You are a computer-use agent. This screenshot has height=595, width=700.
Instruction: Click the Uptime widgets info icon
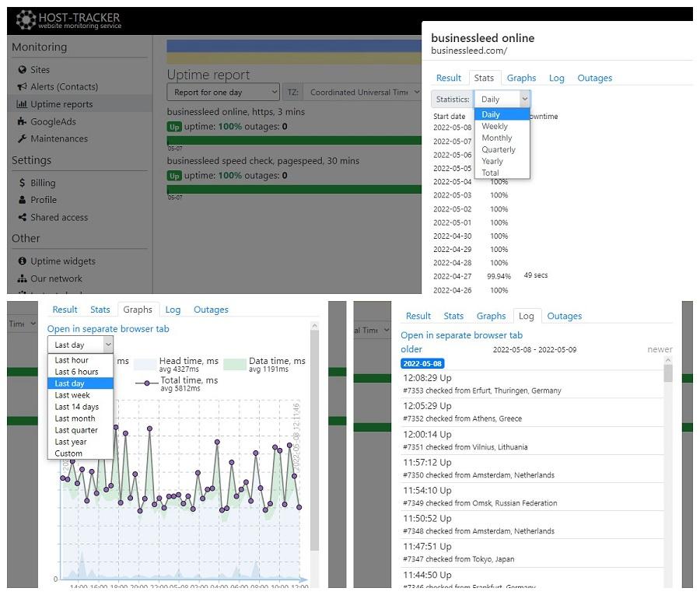22,261
